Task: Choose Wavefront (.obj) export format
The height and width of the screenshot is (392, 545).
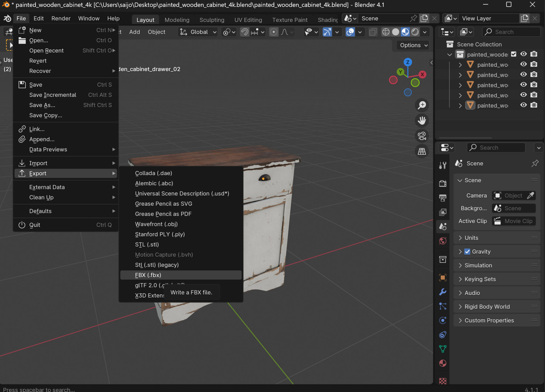Action: pyautogui.click(x=156, y=224)
